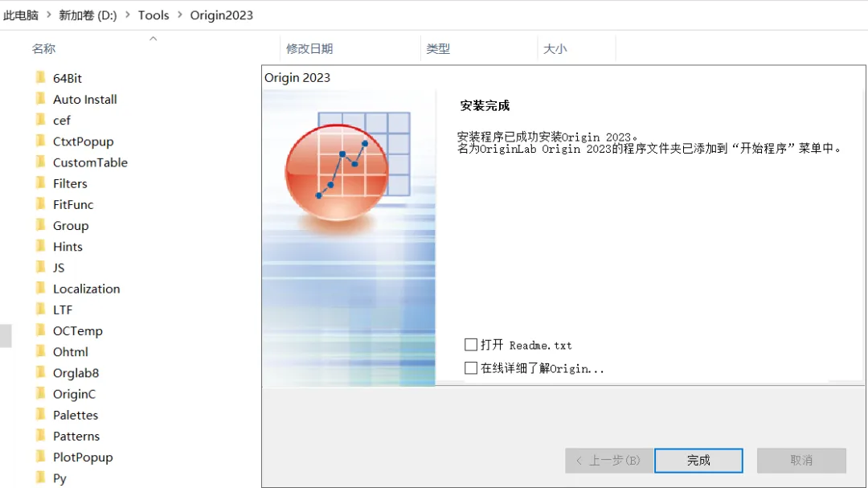Viewport: 868px width, 488px height.
Task: Sort files by 大小 column header
Action: point(555,49)
